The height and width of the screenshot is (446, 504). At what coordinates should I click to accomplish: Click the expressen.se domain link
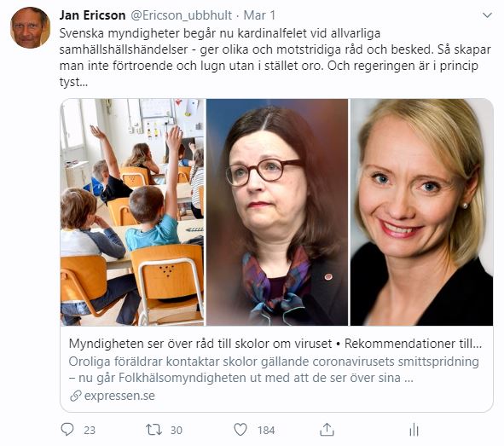point(119,396)
